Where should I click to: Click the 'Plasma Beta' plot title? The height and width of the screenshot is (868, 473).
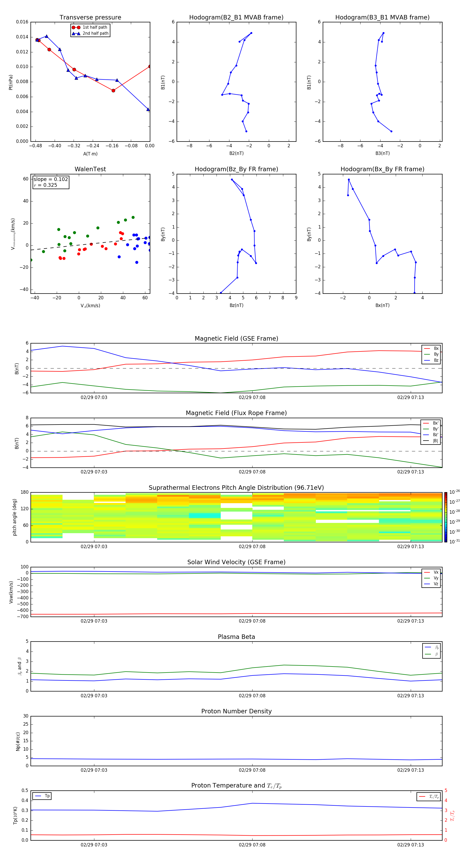236,637
